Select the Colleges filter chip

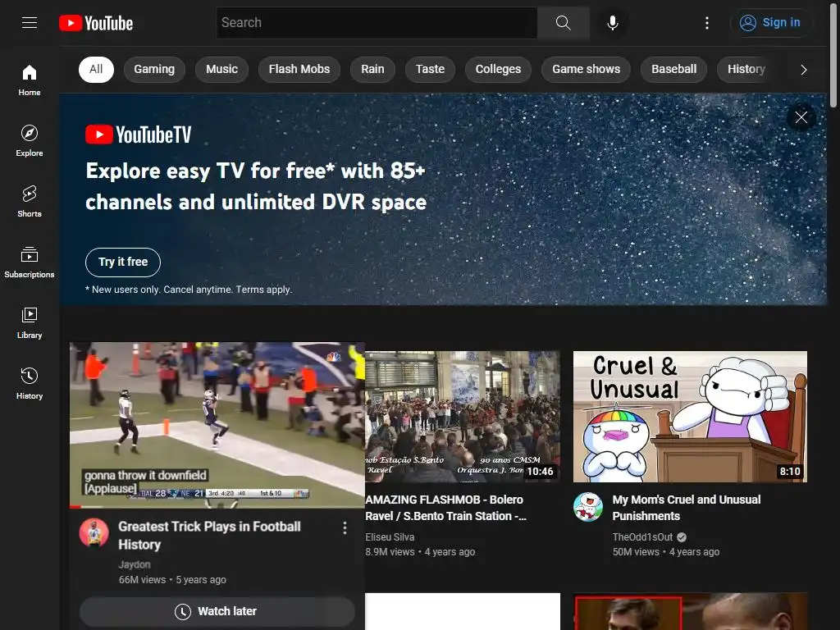tap(498, 69)
